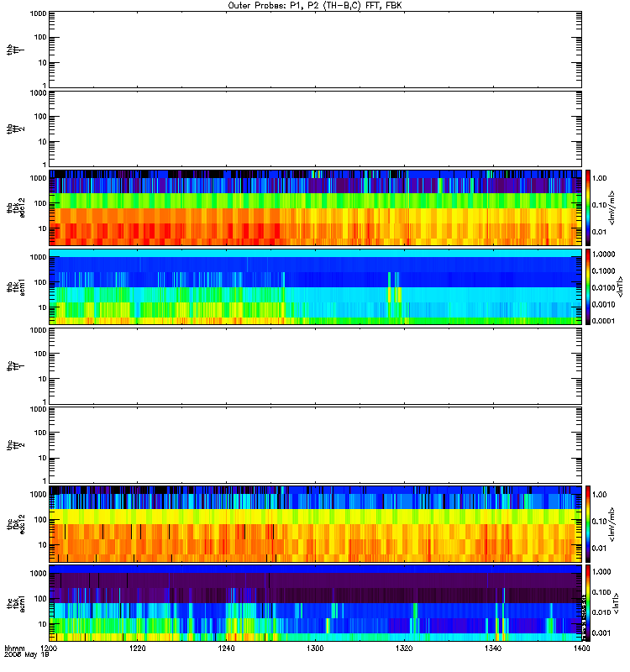The width and height of the screenshot is (630, 672).
Task: Click the '1200' time axis label
Action: pyautogui.click(x=50, y=648)
